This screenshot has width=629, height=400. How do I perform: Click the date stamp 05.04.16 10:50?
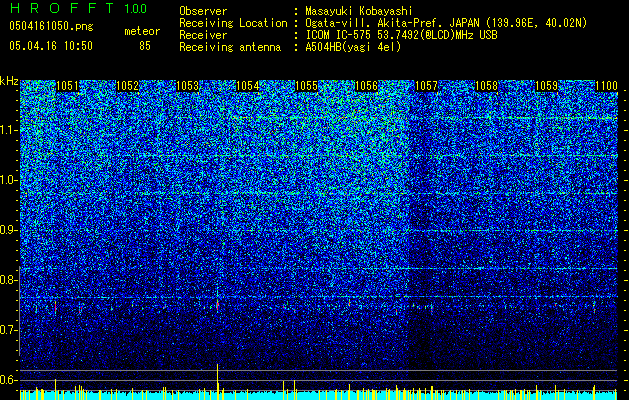(x=51, y=45)
